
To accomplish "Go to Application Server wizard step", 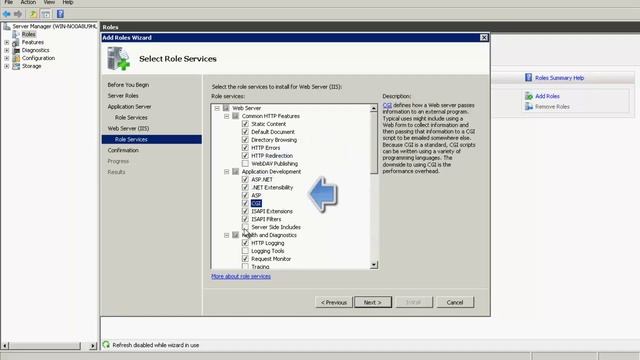I will tap(129, 107).
